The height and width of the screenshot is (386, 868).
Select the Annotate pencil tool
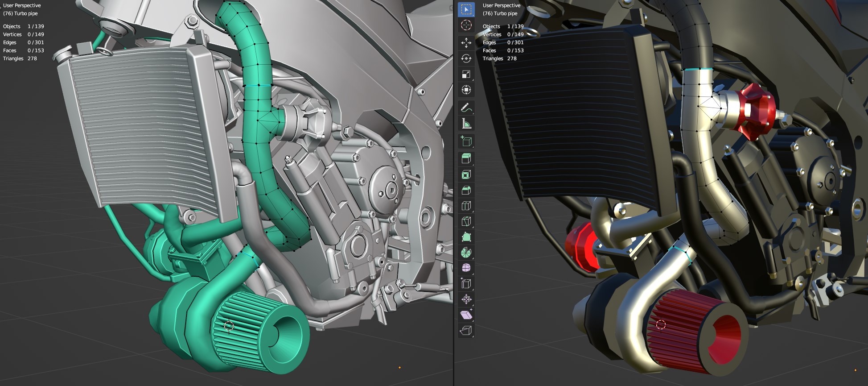click(x=466, y=108)
